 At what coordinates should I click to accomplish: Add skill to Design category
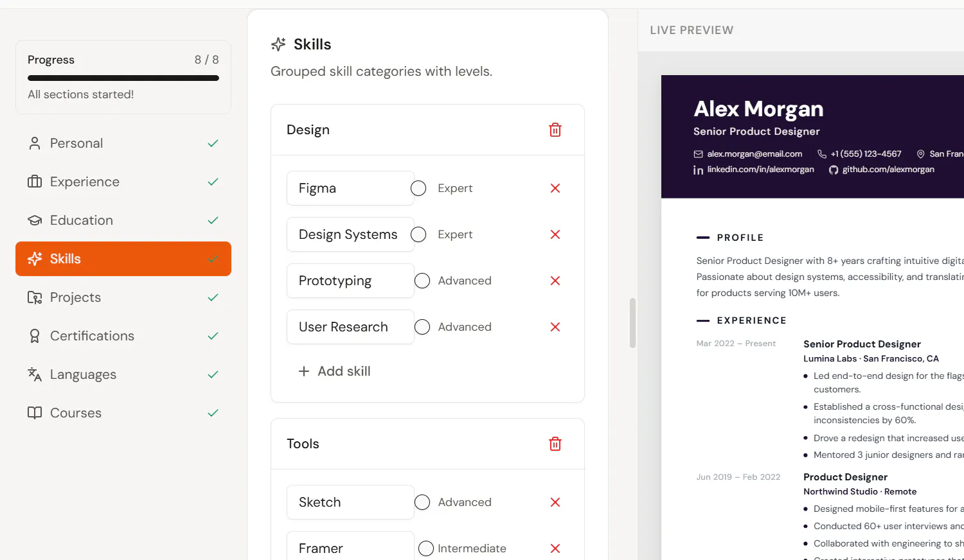335,371
